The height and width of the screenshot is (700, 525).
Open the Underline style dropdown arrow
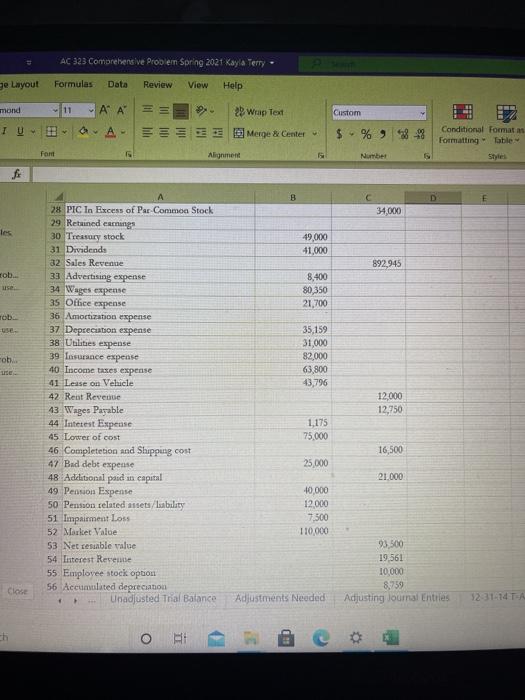point(32,132)
